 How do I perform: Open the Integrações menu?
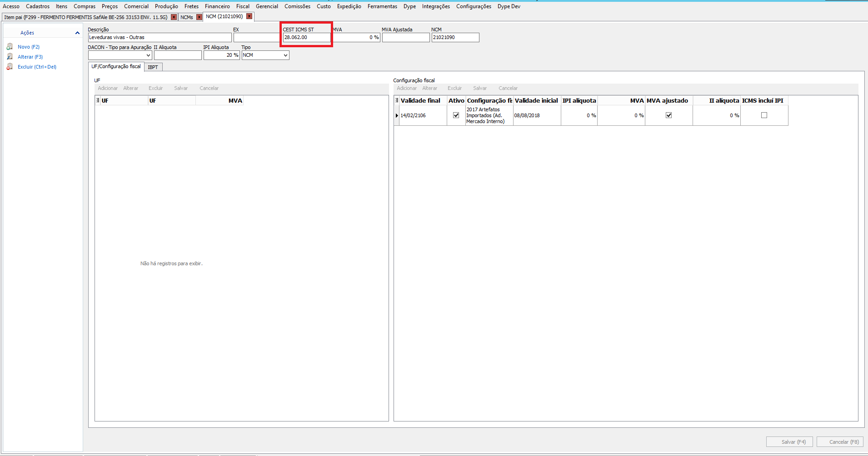click(x=436, y=6)
